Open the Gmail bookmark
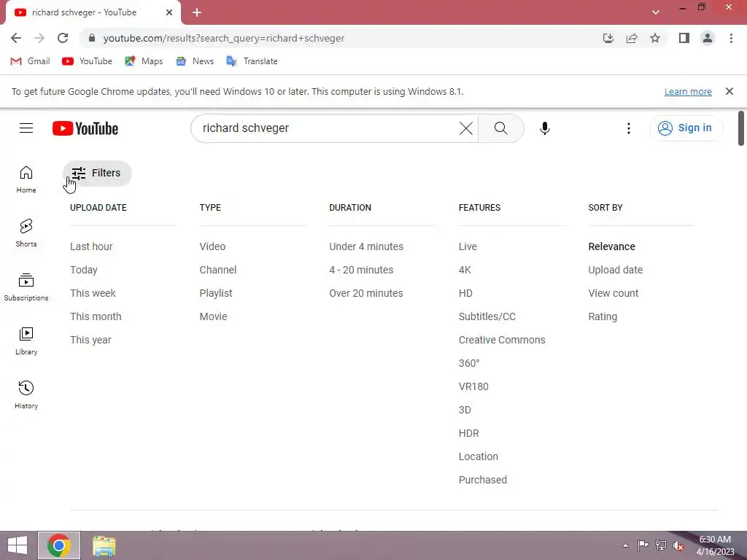Screen dimensions: 747x560 [31, 61]
